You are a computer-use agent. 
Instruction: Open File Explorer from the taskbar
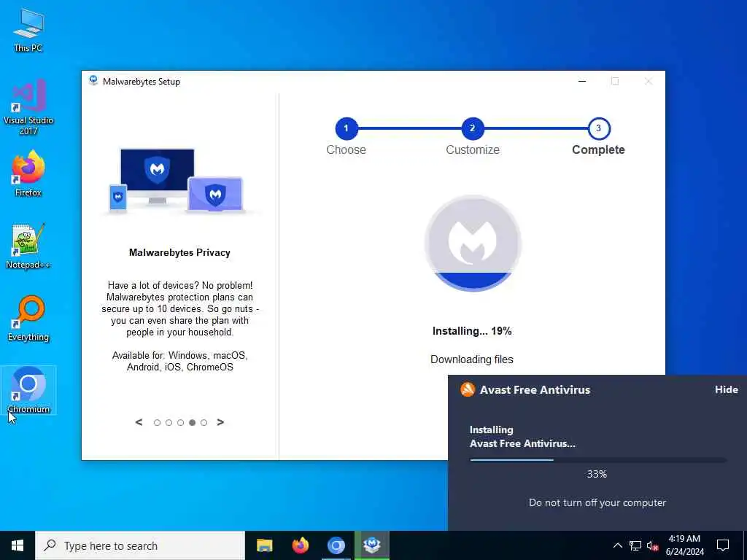(x=264, y=545)
